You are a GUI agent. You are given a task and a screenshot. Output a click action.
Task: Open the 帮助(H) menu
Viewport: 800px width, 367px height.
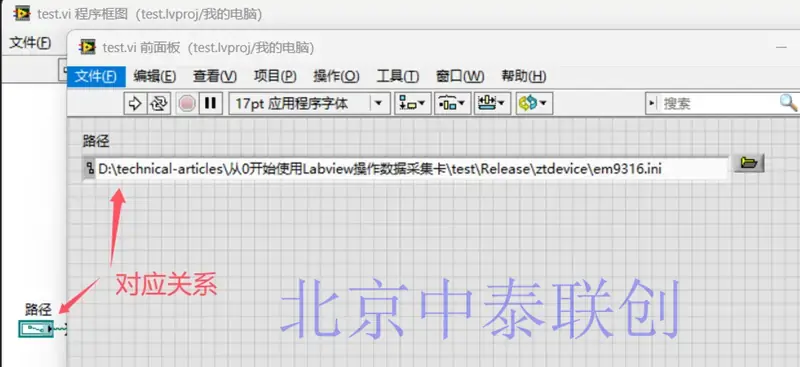[523, 77]
